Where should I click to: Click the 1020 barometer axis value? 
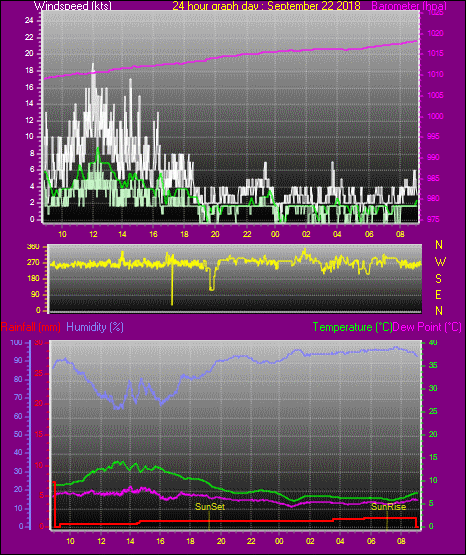435,33
